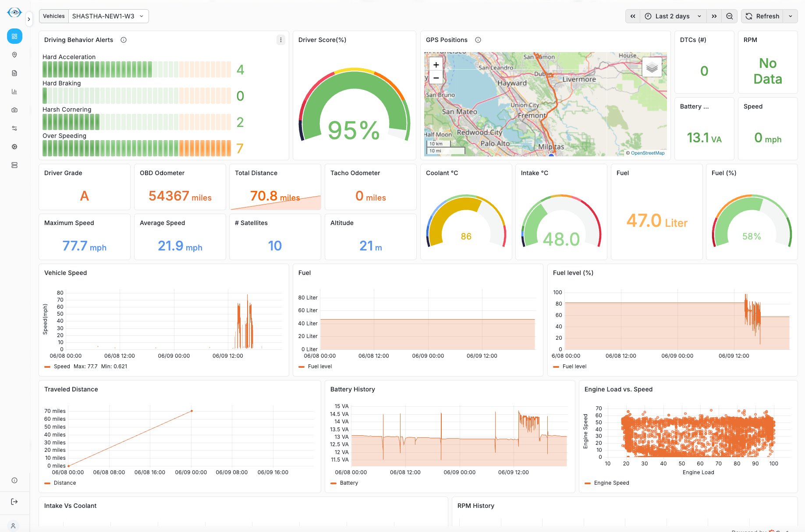Open the Driving Behavior Alerts panel menu

tap(281, 40)
